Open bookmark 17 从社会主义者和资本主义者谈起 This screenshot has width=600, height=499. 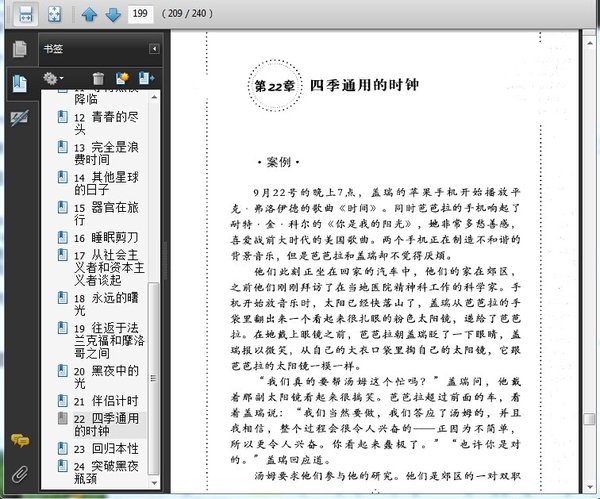109,267
